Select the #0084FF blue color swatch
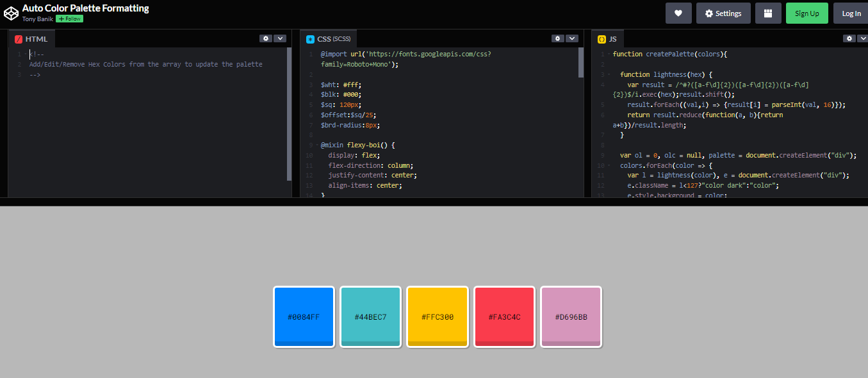Screen dimensions: 868x378 [304, 317]
